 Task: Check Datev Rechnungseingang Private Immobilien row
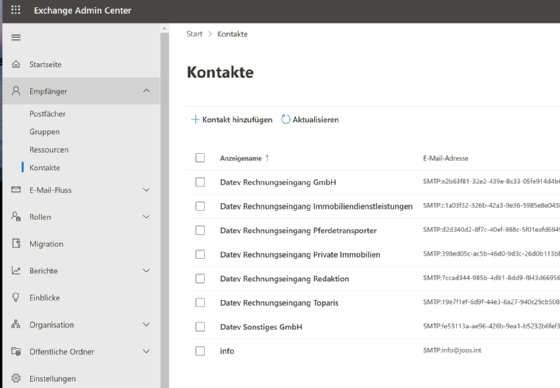200,254
